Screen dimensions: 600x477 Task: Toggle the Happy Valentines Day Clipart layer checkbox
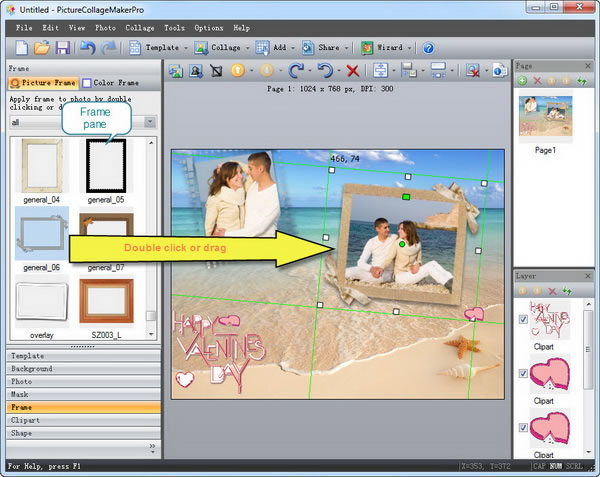coord(523,319)
